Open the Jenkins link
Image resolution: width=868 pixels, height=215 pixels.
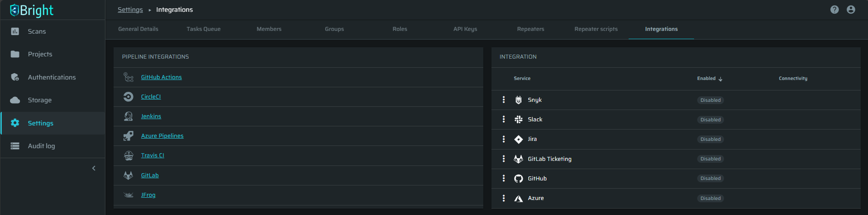point(151,116)
